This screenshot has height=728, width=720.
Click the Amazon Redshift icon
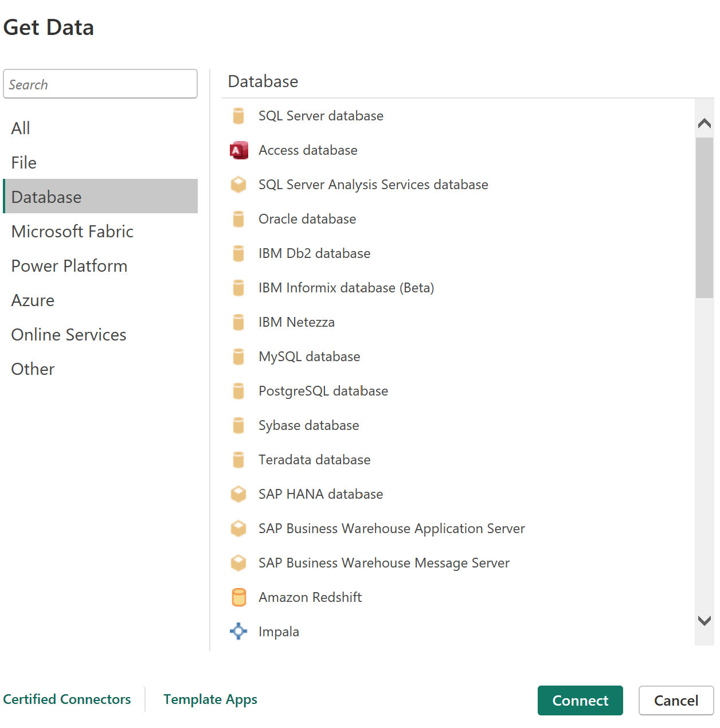tap(238, 597)
